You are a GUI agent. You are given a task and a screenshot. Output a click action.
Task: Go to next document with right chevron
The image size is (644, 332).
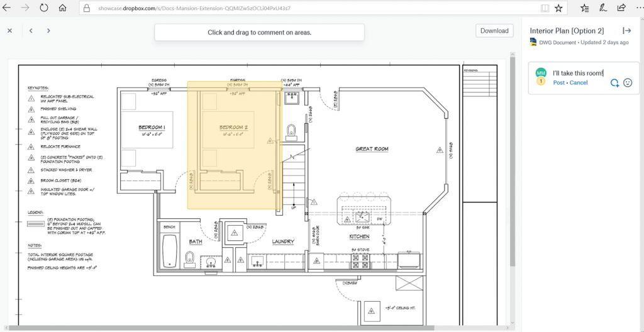48,31
